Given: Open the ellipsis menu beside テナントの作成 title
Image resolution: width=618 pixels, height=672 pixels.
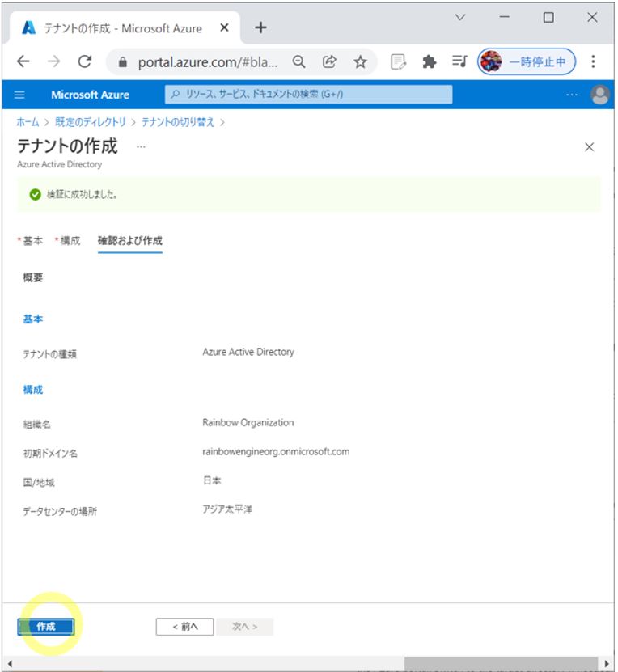Looking at the screenshot, I should tap(141, 146).
